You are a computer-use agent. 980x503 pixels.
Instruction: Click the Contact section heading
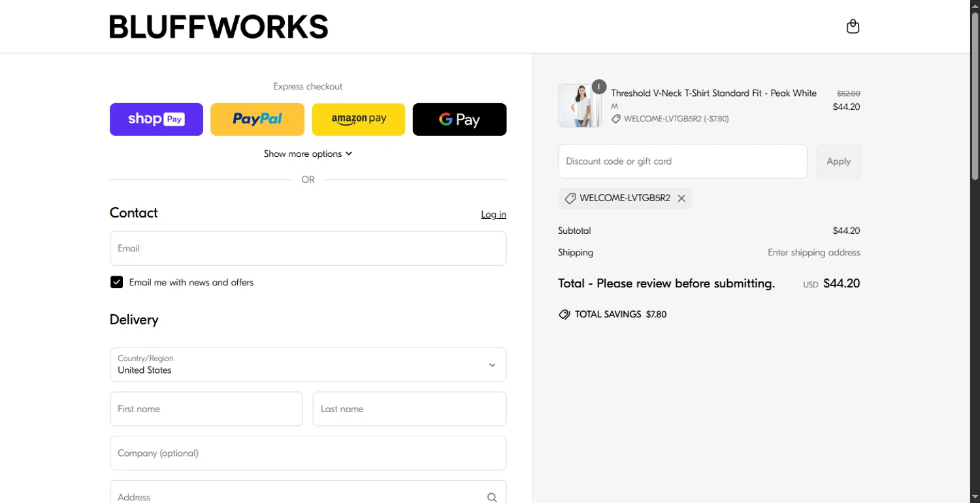point(134,213)
